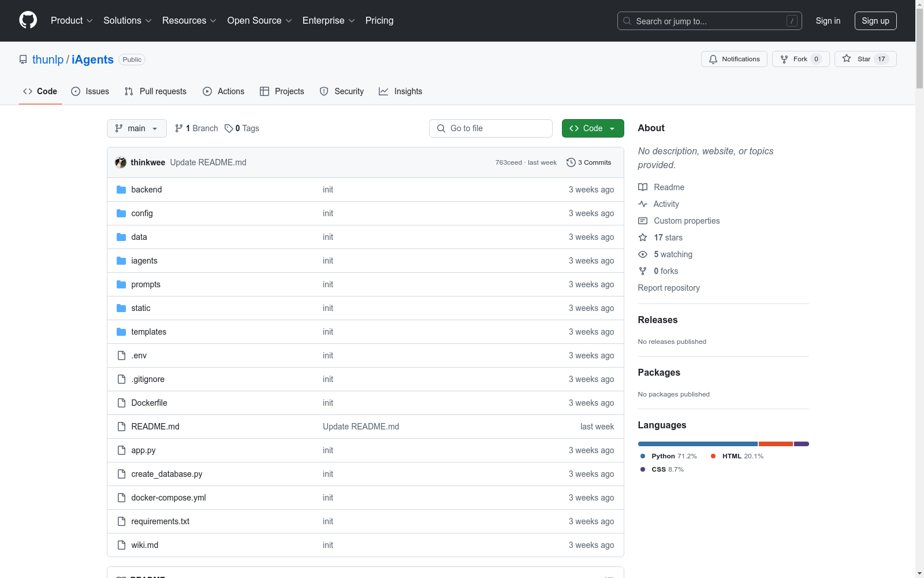Click the Sign in link
This screenshot has height=578, width=924.
tap(828, 21)
